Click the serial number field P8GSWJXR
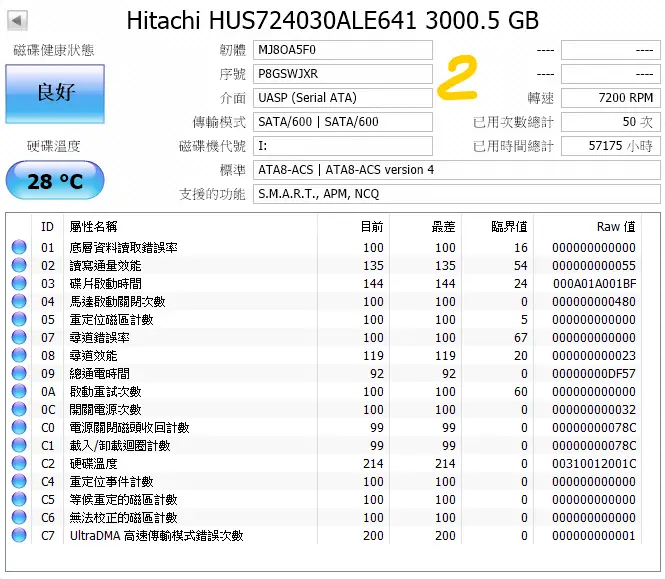 click(x=343, y=74)
